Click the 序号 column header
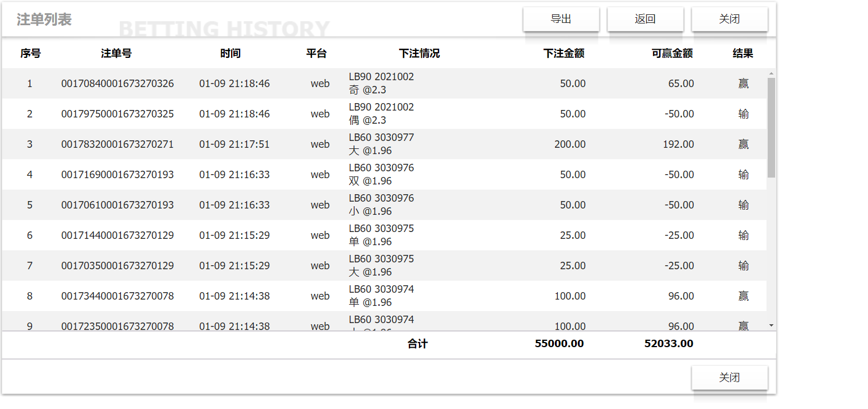Image resolution: width=868 pixels, height=409 pixels. 30,53
